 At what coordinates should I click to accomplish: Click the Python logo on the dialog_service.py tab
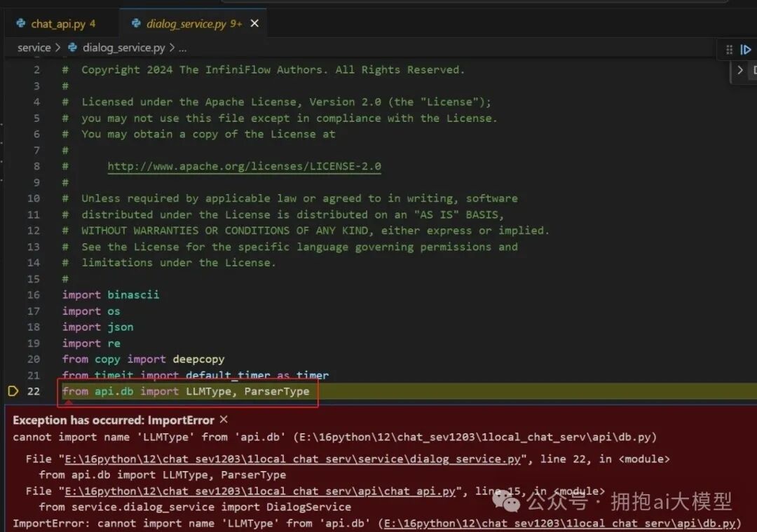(137, 22)
